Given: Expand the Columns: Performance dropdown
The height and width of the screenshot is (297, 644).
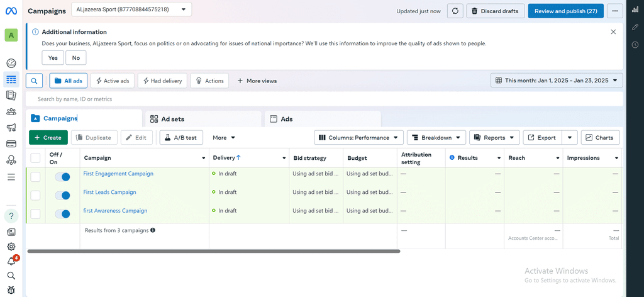Looking at the screenshot, I should click(x=358, y=138).
